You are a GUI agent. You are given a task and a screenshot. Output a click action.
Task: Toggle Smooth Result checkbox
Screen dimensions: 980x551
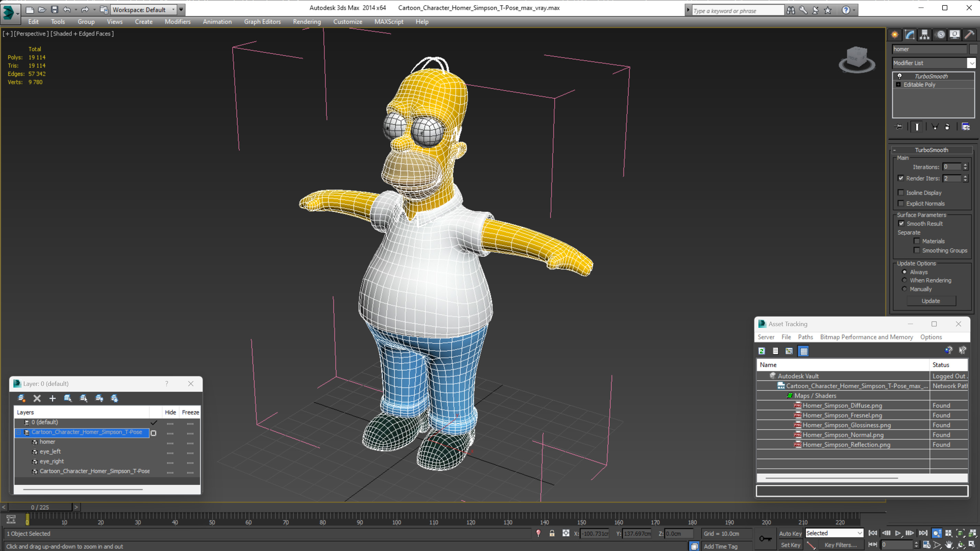coord(901,223)
